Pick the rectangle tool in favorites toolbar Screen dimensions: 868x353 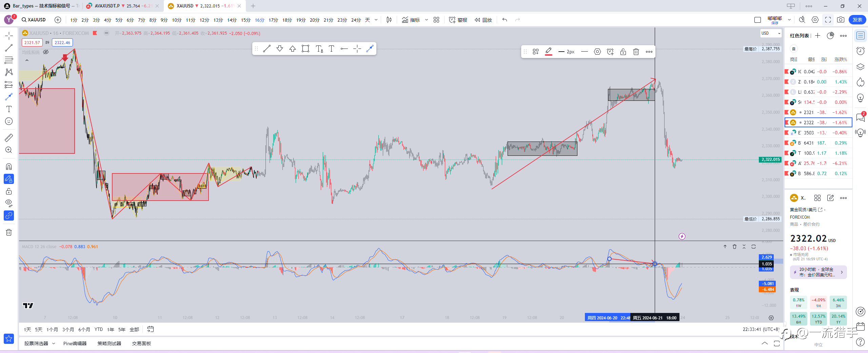tap(305, 49)
